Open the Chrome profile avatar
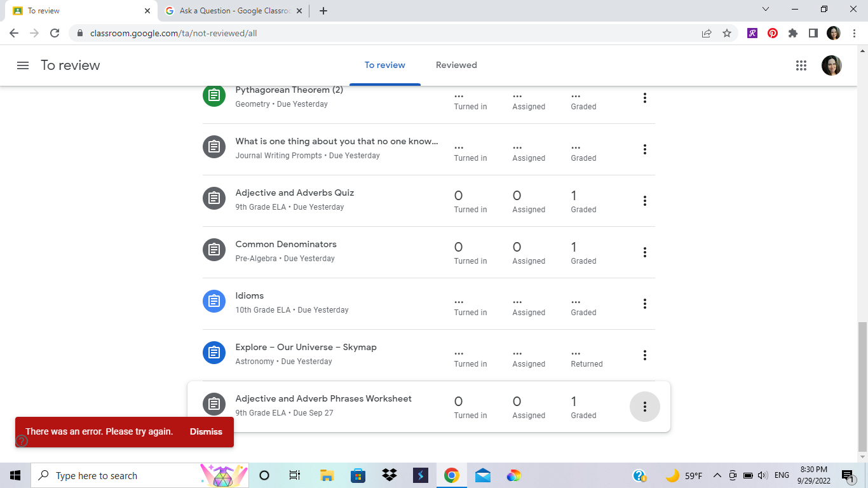 (834, 33)
